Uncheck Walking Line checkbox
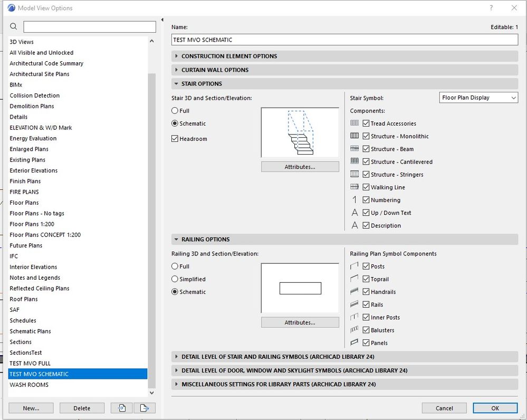527x420 pixels. (366, 187)
